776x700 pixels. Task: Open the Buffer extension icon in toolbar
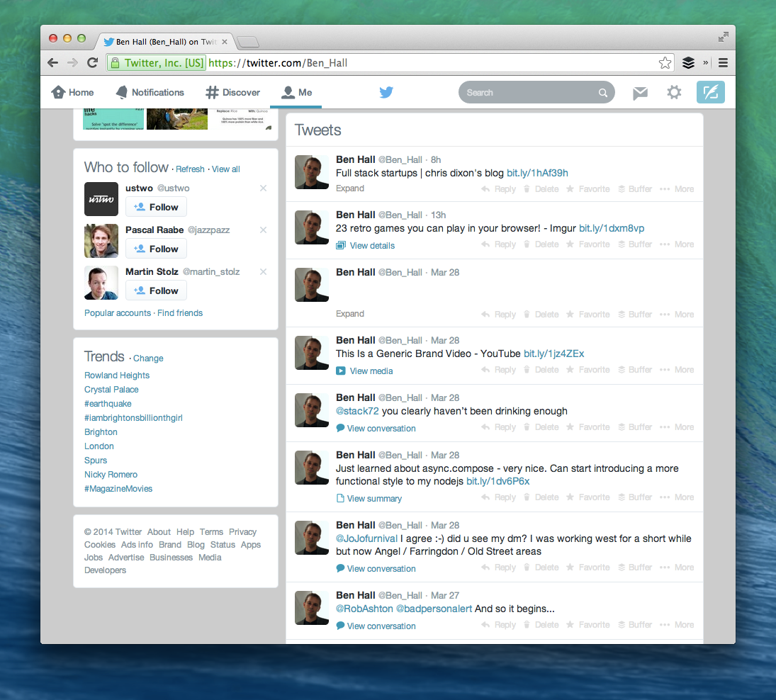click(x=688, y=63)
